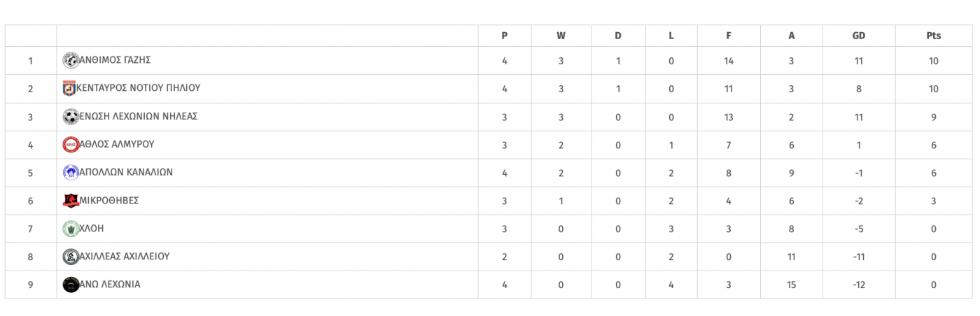
Task: Sort the table by Pts column header
Action: point(934,36)
